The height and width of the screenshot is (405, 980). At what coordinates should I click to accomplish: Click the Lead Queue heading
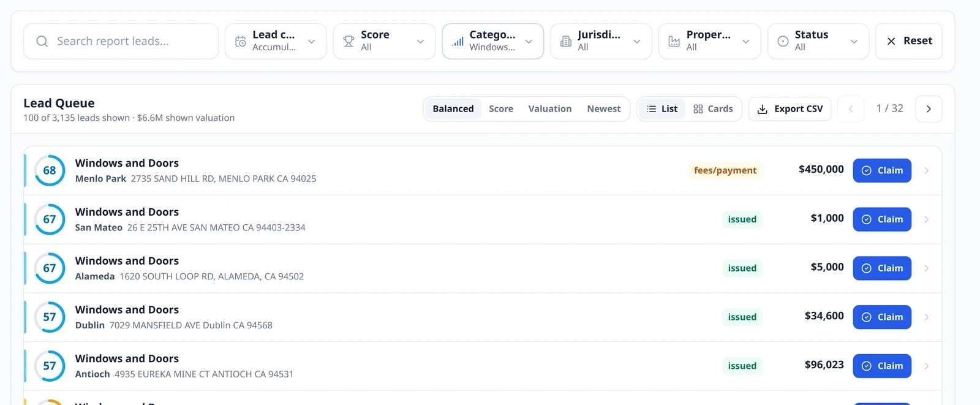(x=59, y=103)
